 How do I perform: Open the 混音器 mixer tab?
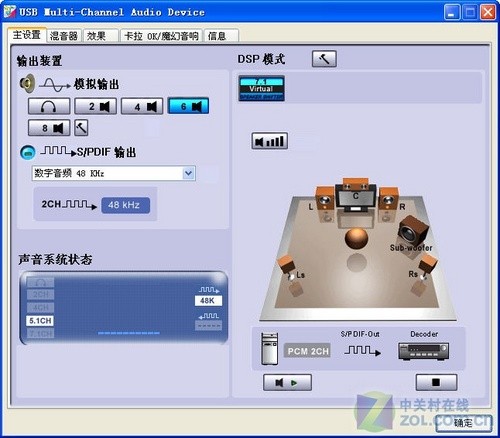63,36
